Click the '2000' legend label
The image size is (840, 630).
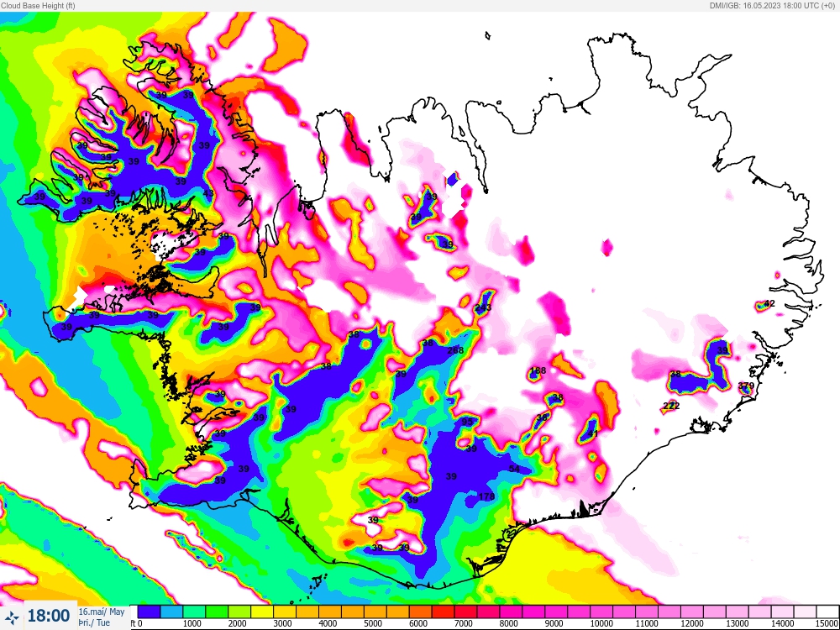point(238,623)
